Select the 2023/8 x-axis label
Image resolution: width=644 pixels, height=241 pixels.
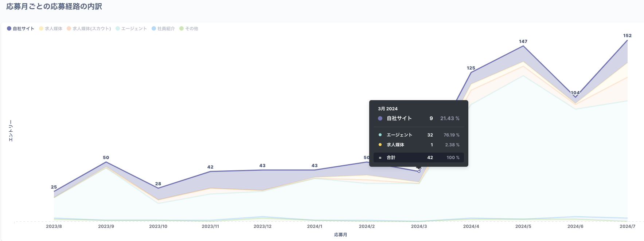point(54,226)
